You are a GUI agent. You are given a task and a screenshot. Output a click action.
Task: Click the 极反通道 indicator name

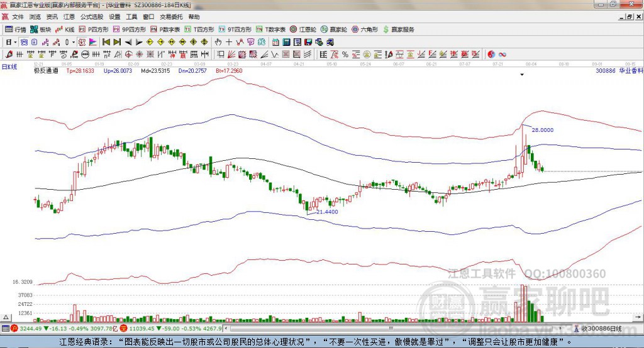point(47,70)
